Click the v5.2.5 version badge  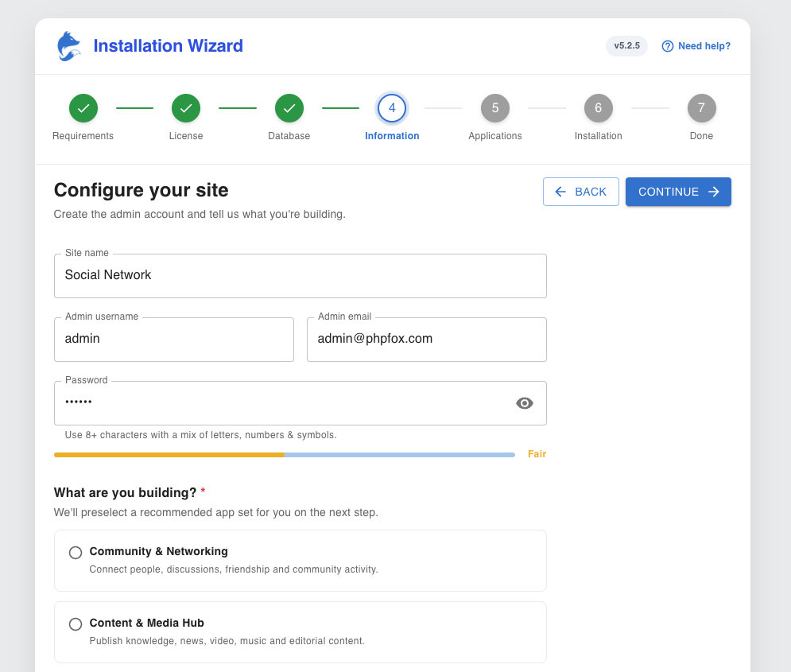(x=627, y=46)
